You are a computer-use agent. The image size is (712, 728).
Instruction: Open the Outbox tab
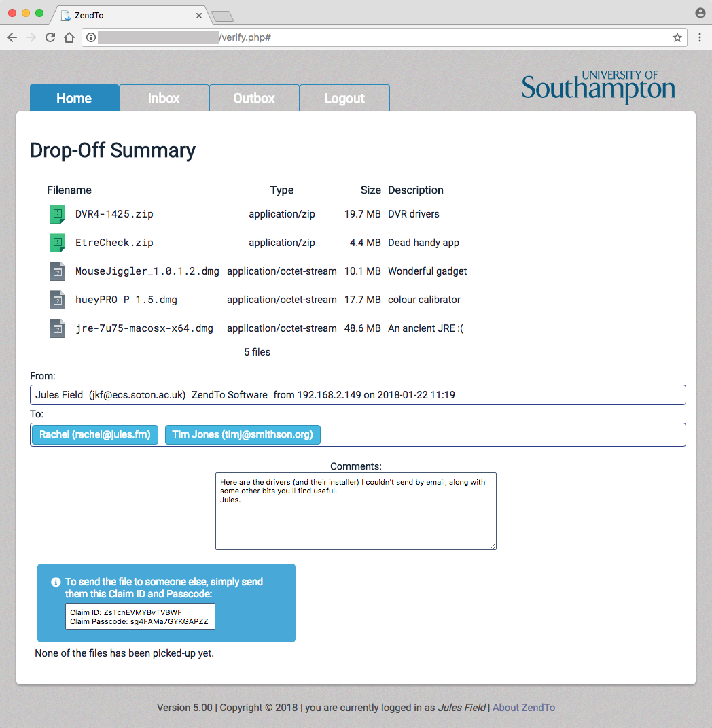click(x=254, y=98)
